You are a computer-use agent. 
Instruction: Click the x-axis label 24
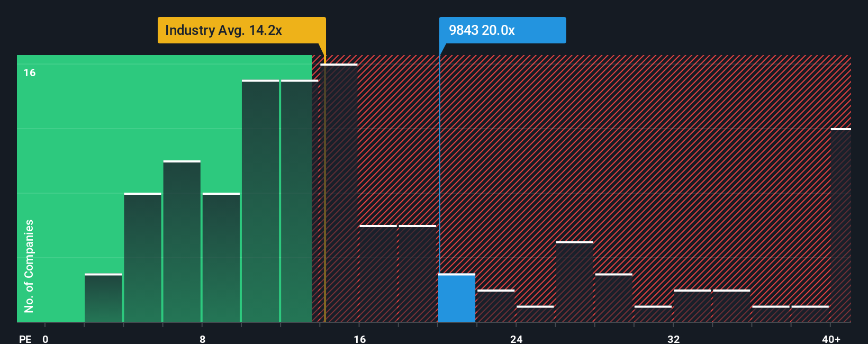tap(516, 339)
